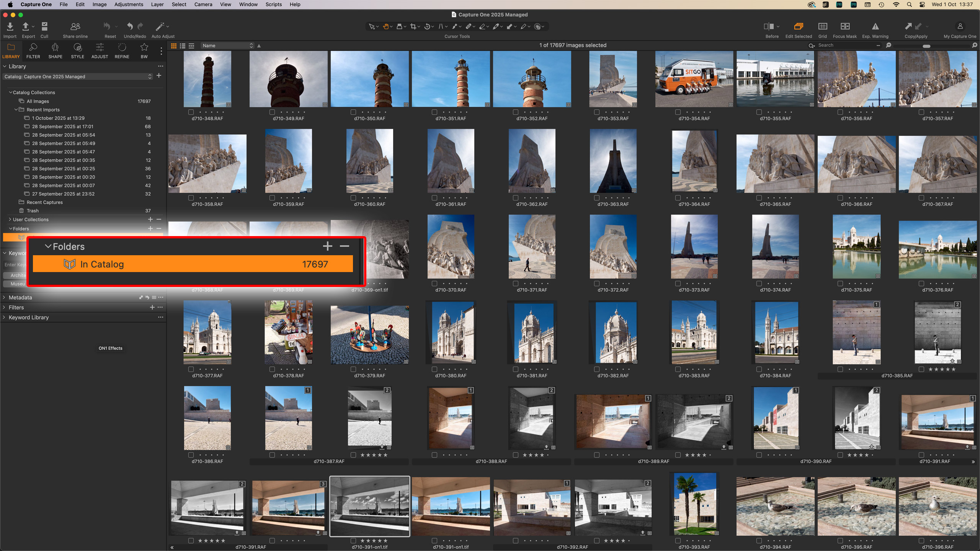Click the Auto Adjust icon
The image size is (980, 551).
(x=161, y=27)
